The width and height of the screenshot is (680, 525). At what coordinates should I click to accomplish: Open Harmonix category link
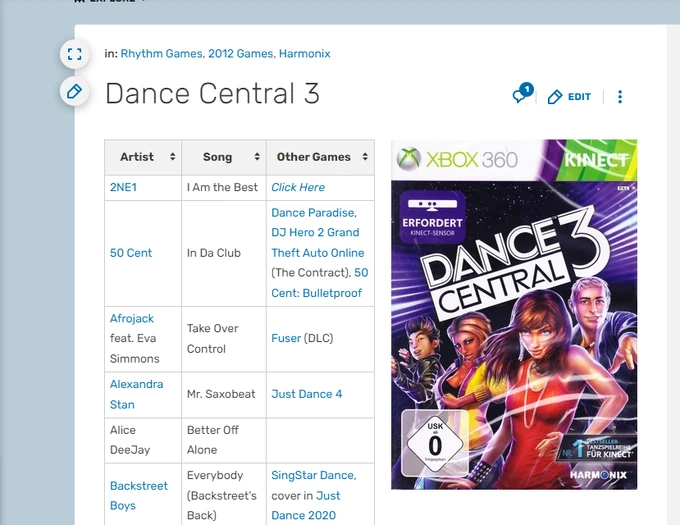[304, 53]
